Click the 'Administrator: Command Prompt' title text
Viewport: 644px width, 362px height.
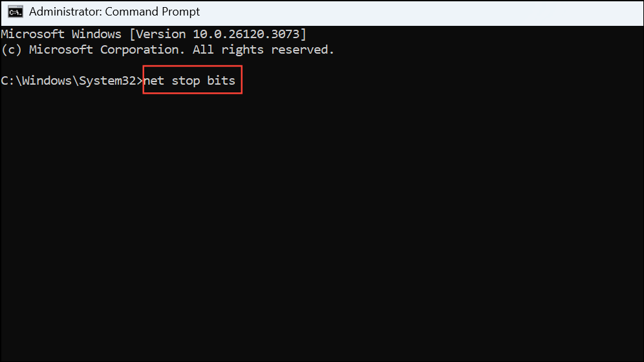[114, 12]
